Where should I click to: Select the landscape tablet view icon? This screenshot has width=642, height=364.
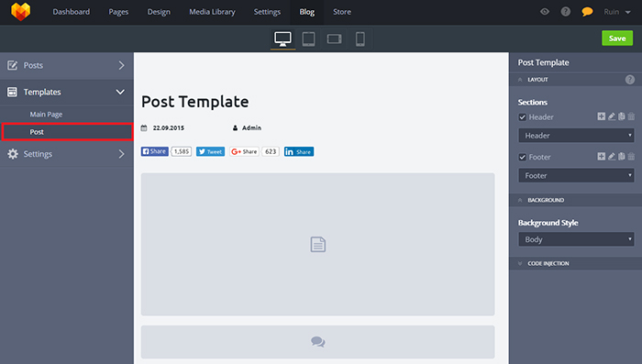(x=334, y=39)
